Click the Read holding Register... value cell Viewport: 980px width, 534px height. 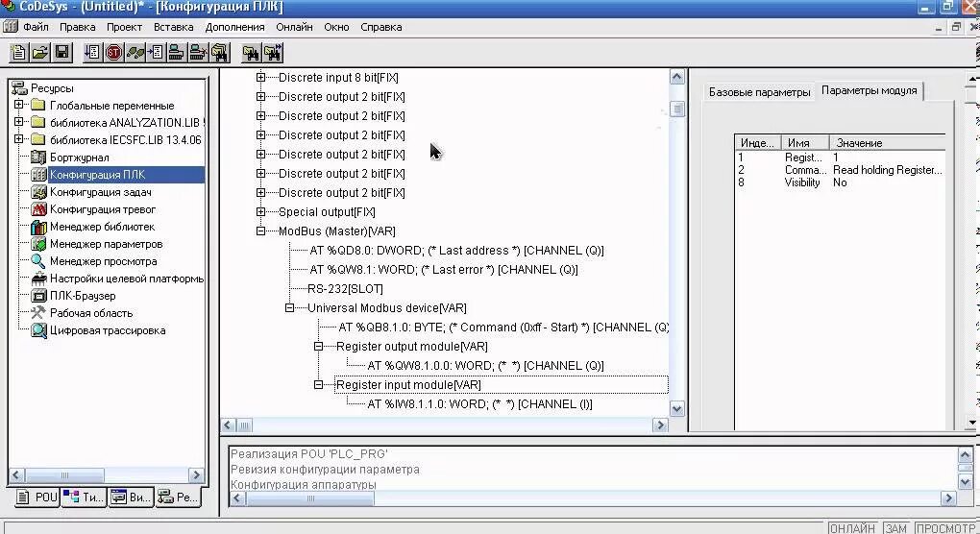tap(887, 170)
